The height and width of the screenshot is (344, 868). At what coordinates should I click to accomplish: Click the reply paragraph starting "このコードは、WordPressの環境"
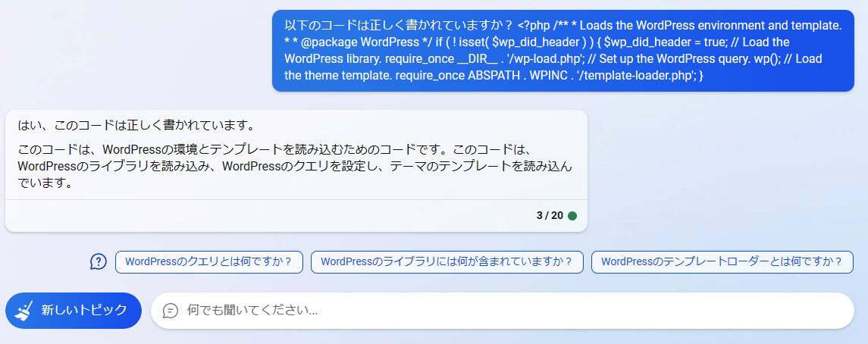(x=296, y=166)
